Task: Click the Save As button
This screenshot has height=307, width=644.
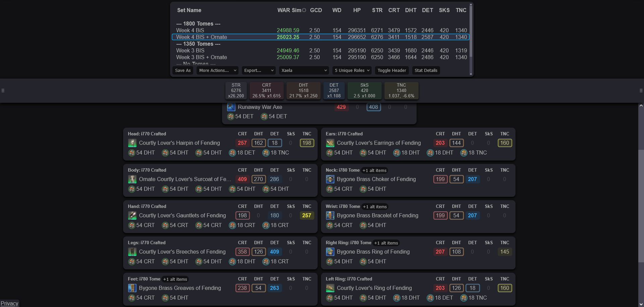Action: (x=183, y=71)
